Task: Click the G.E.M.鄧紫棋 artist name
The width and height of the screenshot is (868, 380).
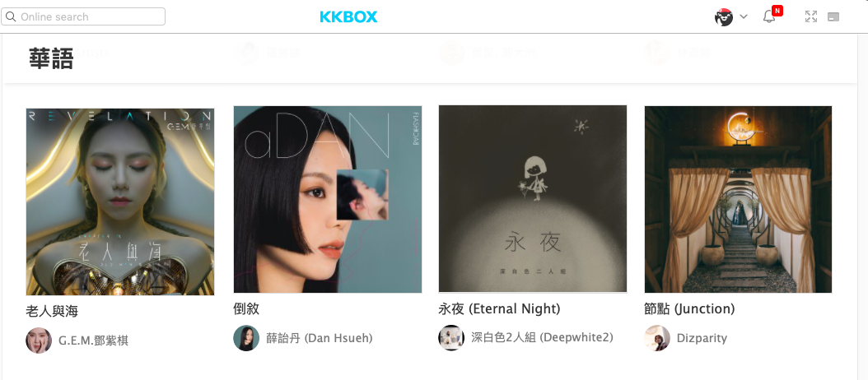Action: pos(94,341)
